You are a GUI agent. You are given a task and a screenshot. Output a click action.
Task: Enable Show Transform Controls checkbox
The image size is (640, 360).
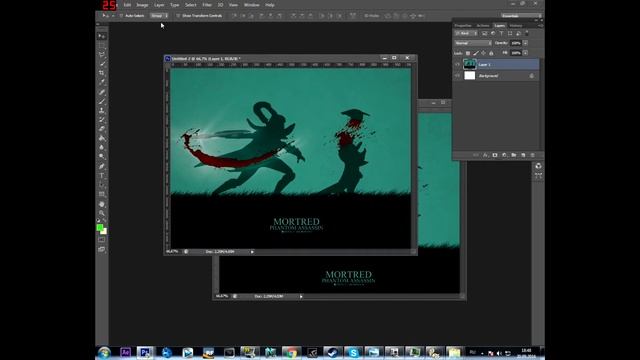point(178,16)
